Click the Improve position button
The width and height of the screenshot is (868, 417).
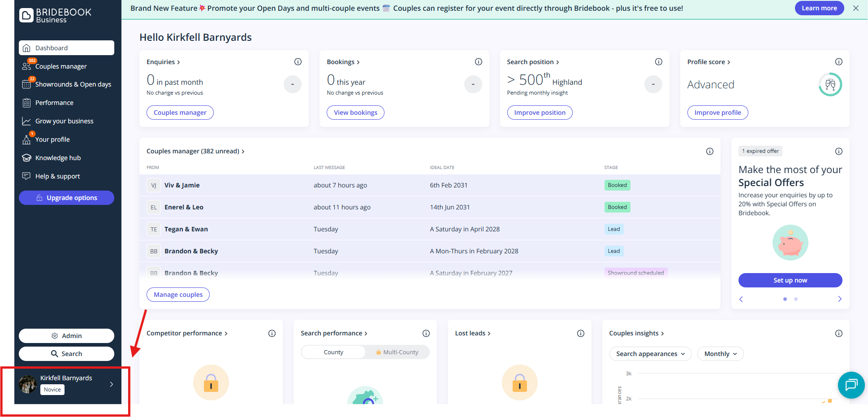[540, 113]
